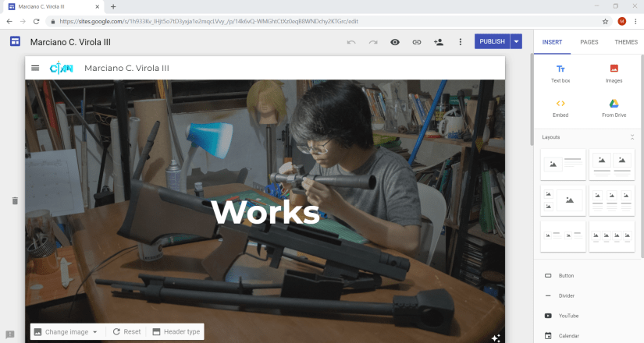This screenshot has width=644, height=343.
Task: Open the Change image dropdown
Action: tap(66, 332)
